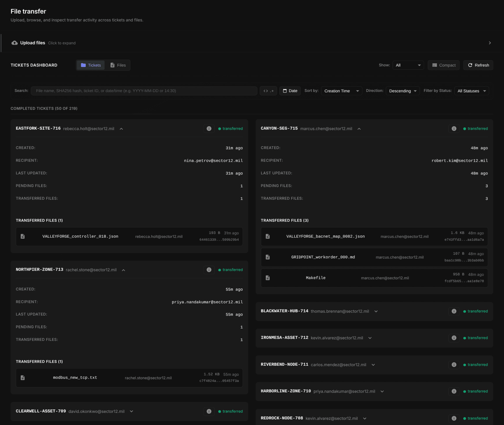
Task: Collapse the EASTFORK-SITE-716 ticket
Action: 121,129
